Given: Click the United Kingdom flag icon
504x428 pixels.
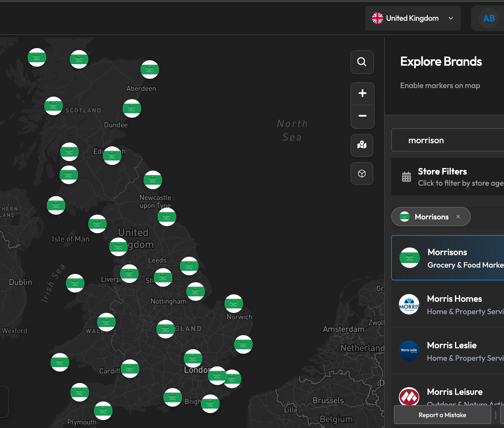Looking at the screenshot, I should pyautogui.click(x=378, y=18).
